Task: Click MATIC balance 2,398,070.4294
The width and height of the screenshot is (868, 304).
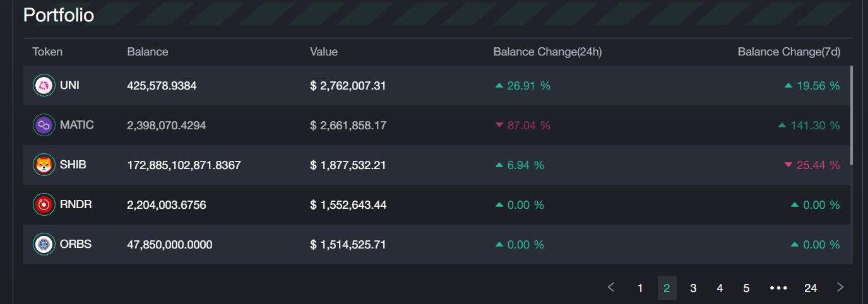Action: tap(167, 126)
